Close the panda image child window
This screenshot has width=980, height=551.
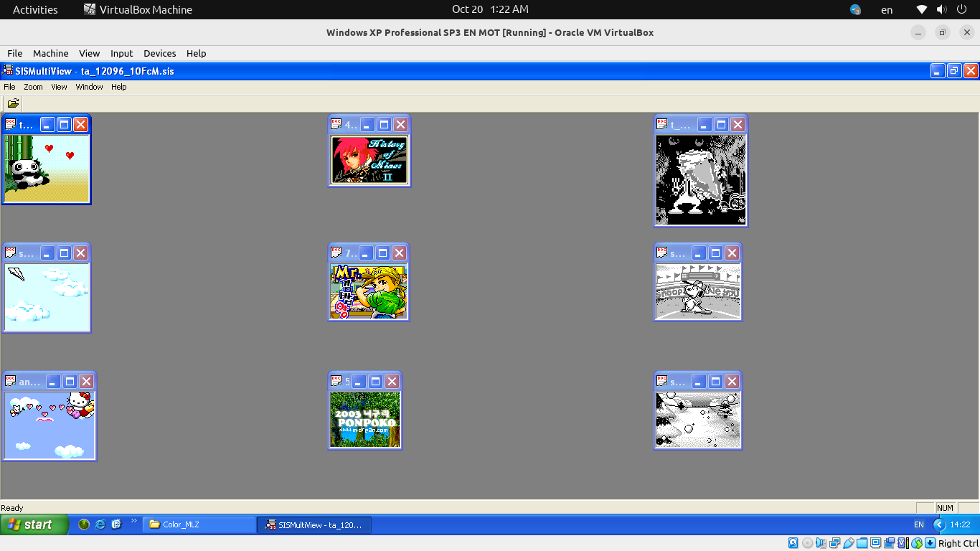click(x=80, y=124)
